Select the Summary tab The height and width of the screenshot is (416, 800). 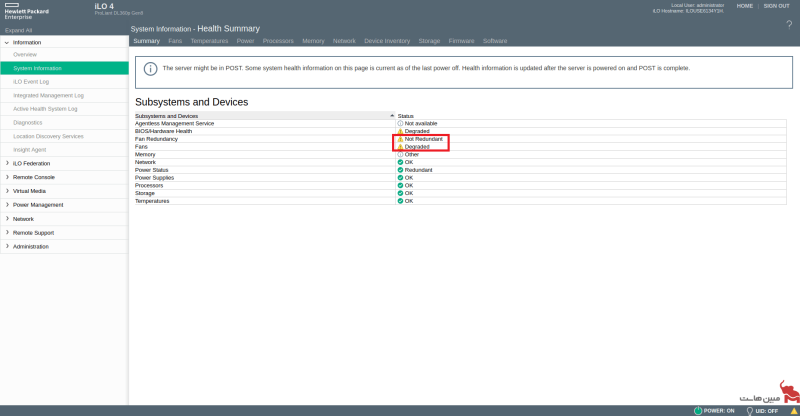click(146, 41)
